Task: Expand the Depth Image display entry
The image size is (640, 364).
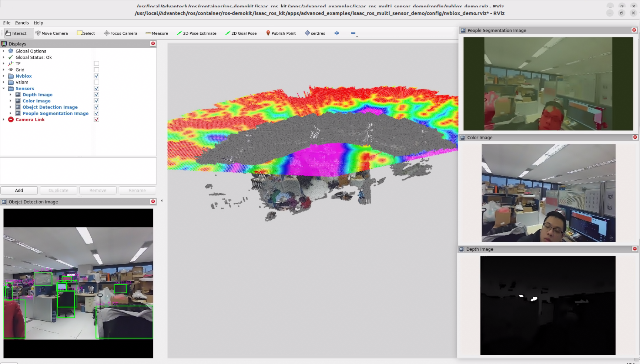Action: pos(10,95)
